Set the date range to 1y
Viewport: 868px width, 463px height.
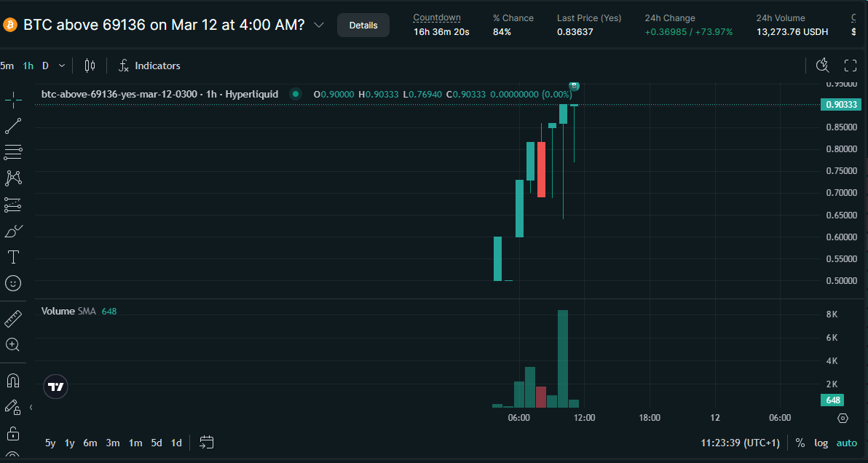coord(70,443)
